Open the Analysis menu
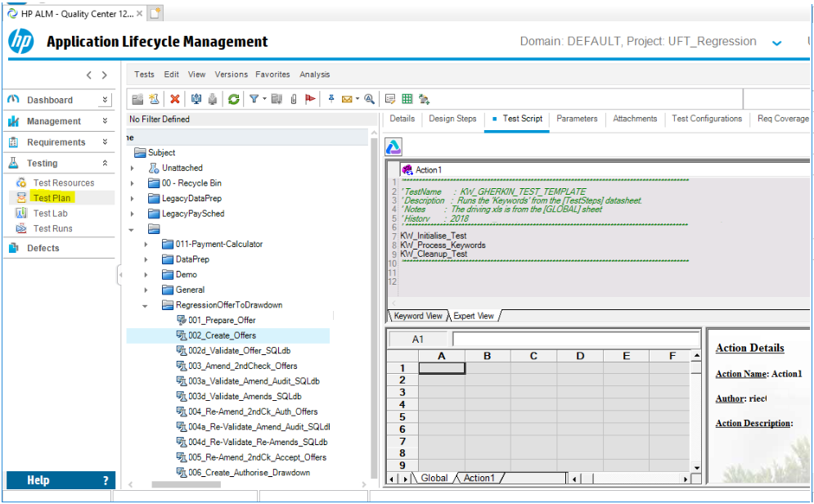 point(314,74)
